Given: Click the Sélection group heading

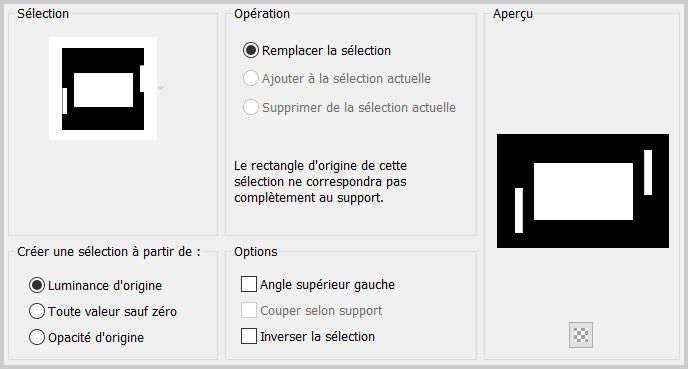Looking at the screenshot, I should click(x=43, y=14).
